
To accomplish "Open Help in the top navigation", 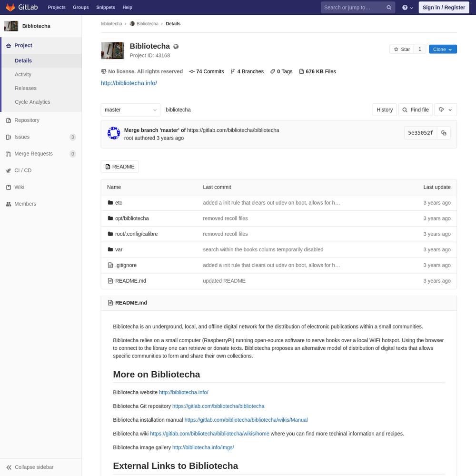I will coord(128,7).
